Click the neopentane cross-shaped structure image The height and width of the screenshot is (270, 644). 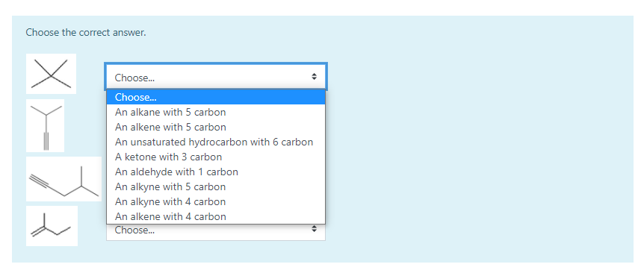pyautogui.click(x=51, y=74)
